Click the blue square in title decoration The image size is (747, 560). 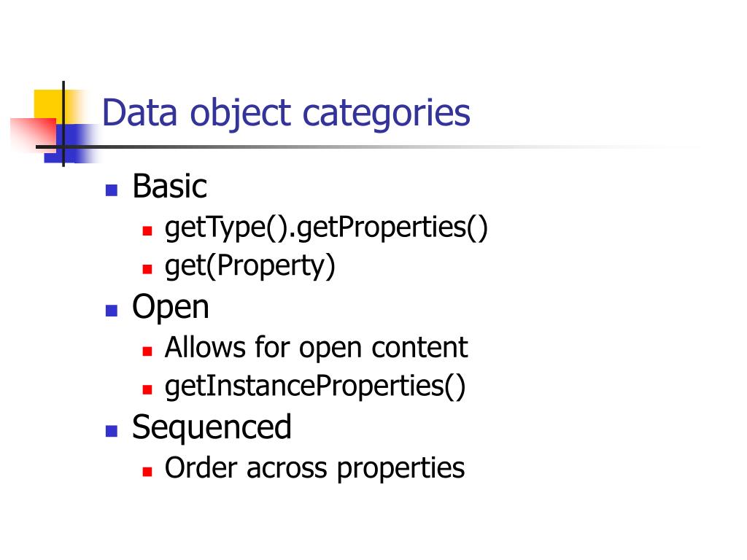71,143
